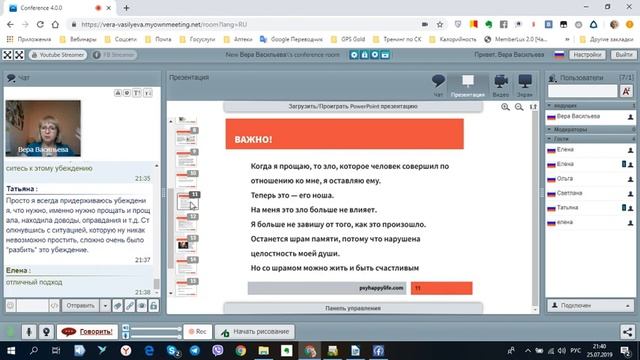Click the webcam icon in bottom toolbar
The height and width of the screenshot is (360, 640).
(x=46, y=331)
